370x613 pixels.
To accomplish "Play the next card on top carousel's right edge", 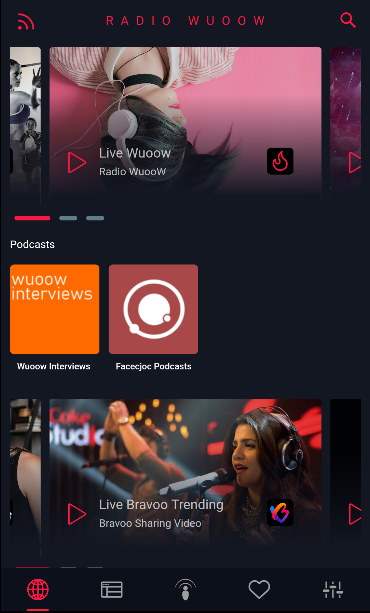I will [355, 162].
